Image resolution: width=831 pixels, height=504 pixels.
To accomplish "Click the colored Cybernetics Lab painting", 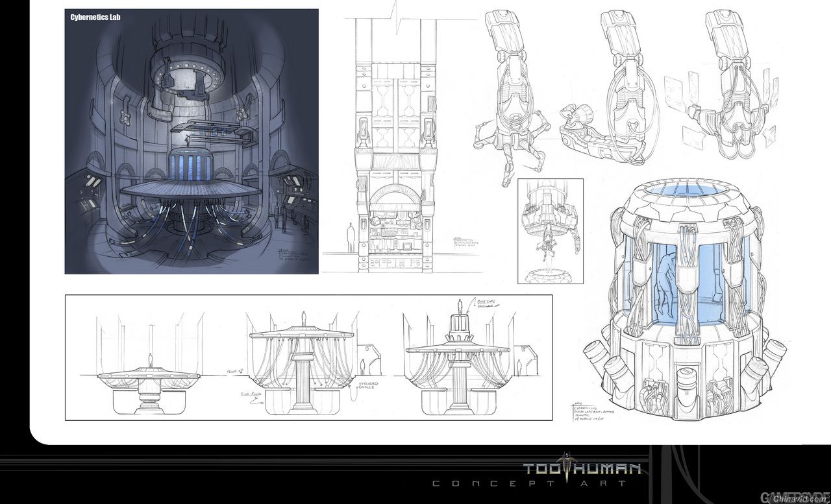I will [192, 141].
